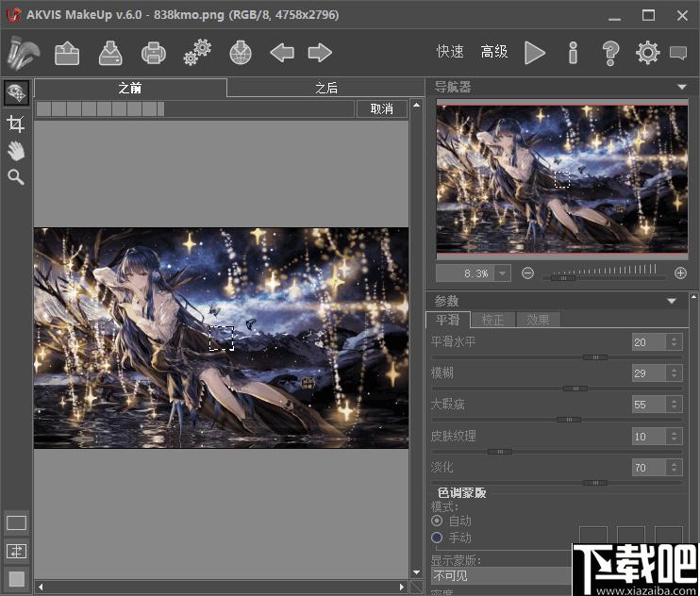700x596 pixels.
Task: Click the 大瑕疵 value field 55
Action: click(x=650, y=405)
